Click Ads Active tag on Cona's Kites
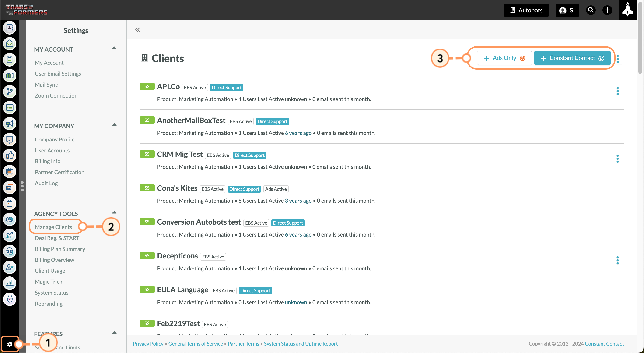 (x=276, y=189)
